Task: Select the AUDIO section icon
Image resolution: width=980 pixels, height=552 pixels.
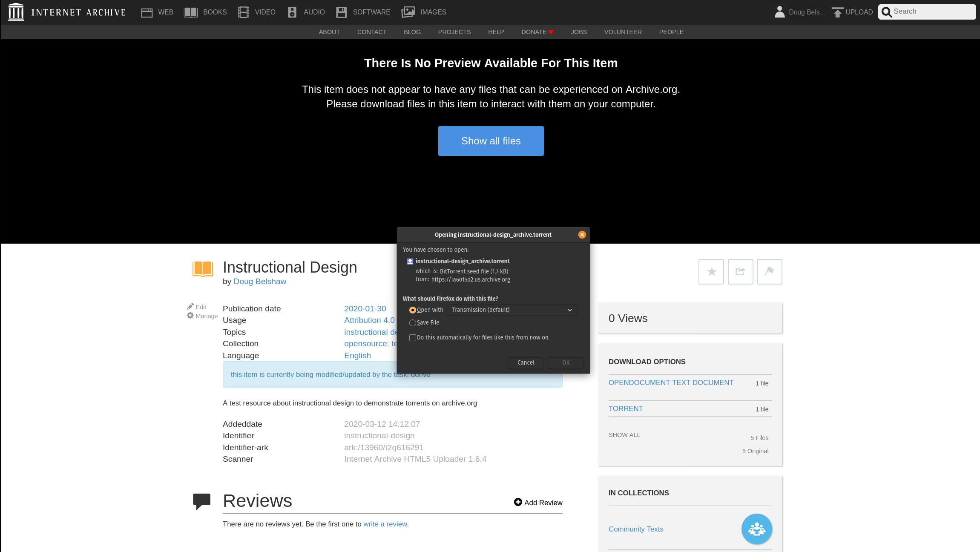Action: pyautogui.click(x=292, y=12)
